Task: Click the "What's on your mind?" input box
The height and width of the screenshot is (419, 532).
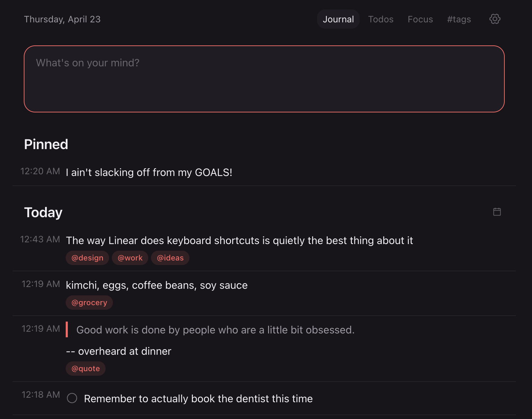Action: [264, 79]
